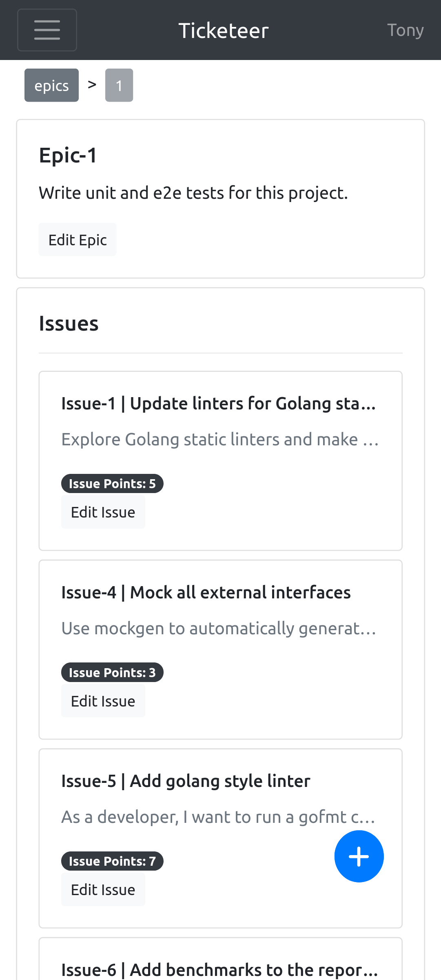
Task: Open Issue-5 Add golang style linter
Action: [x=186, y=780]
